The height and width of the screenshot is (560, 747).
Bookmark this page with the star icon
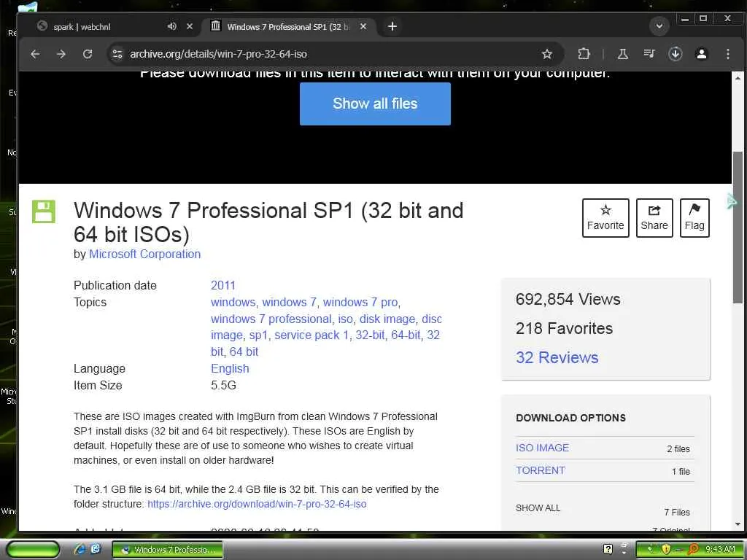(547, 54)
